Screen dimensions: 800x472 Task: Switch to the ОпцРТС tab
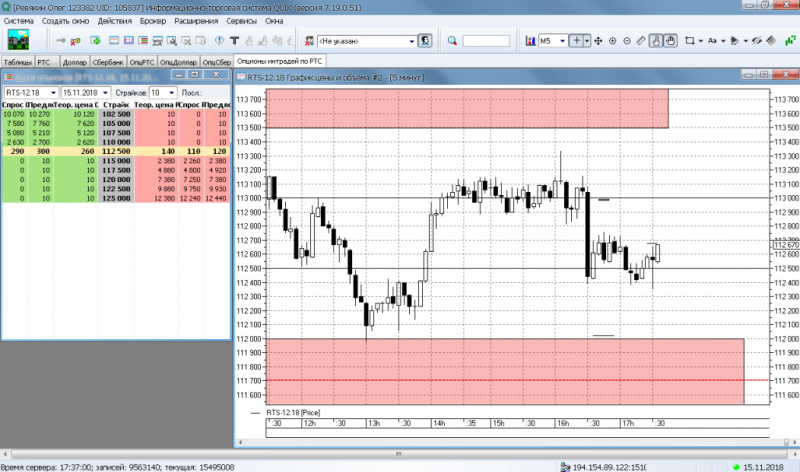pos(142,62)
